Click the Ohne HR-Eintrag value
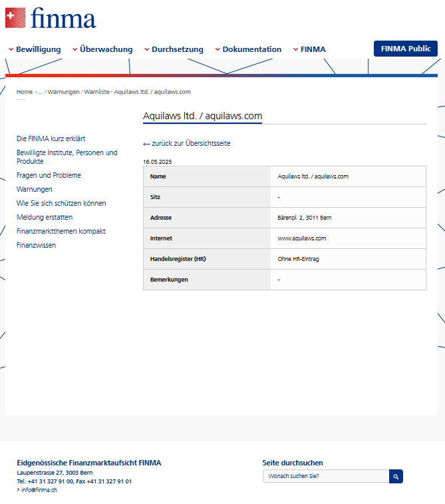 (x=298, y=259)
